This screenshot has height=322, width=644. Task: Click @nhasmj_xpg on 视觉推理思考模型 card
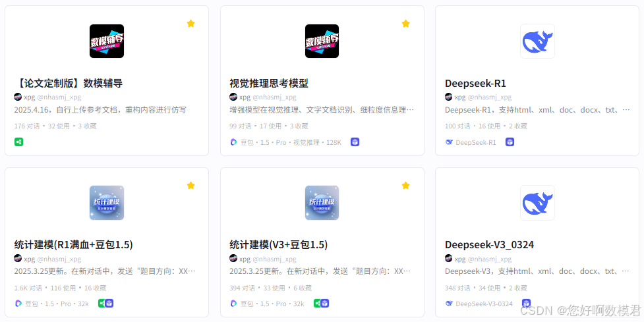(274, 97)
